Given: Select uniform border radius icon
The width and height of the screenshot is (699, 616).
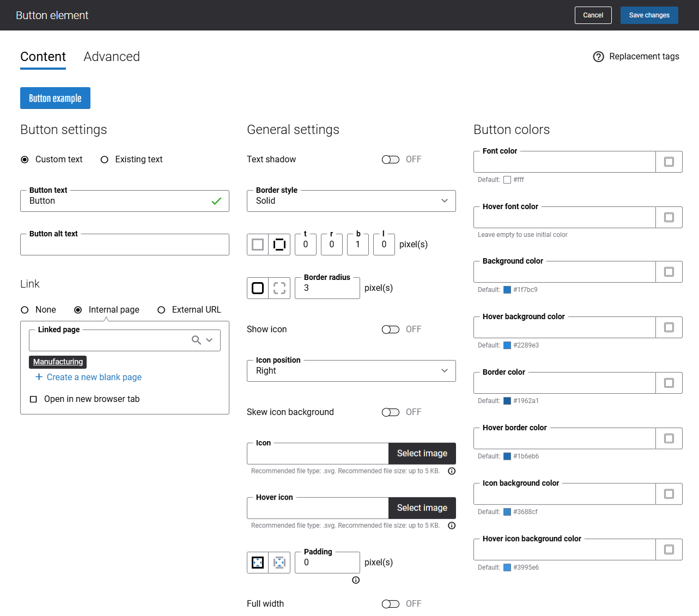Looking at the screenshot, I should pyautogui.click(x=258, y=288).
